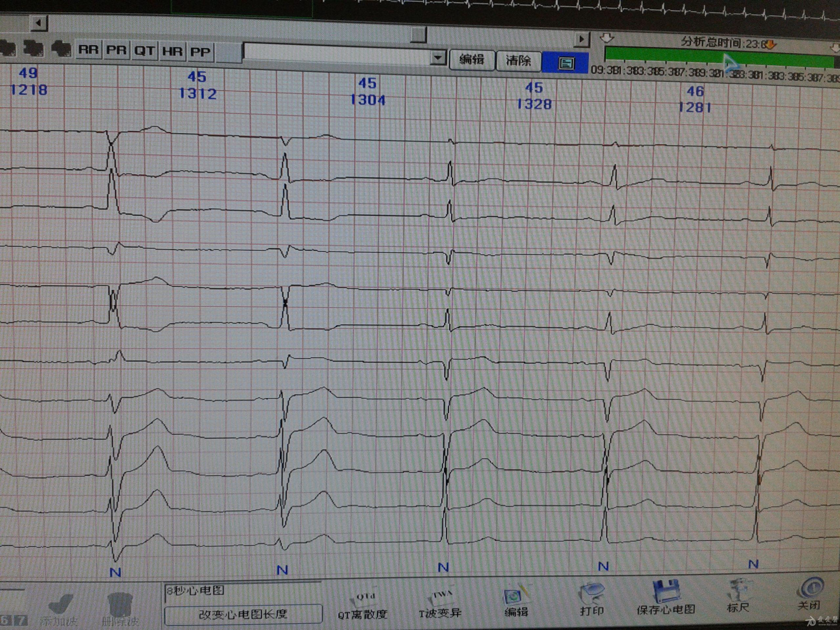Click the RR value 1312
This screenshot has height=630, width=840.
pyautogui.click(x=198, y=94)
